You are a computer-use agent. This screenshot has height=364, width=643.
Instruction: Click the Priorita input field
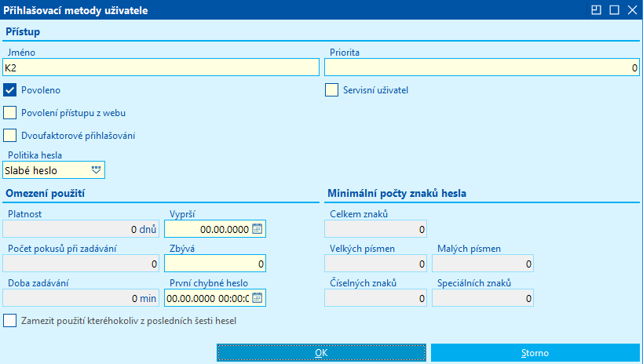click(x=482, y=67)
